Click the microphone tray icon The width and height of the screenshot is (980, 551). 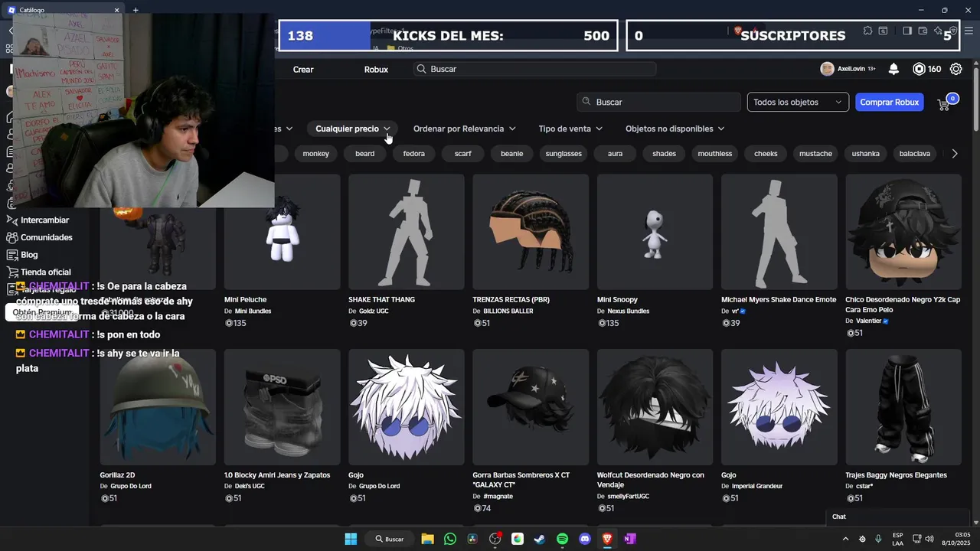tap(878, 539)
